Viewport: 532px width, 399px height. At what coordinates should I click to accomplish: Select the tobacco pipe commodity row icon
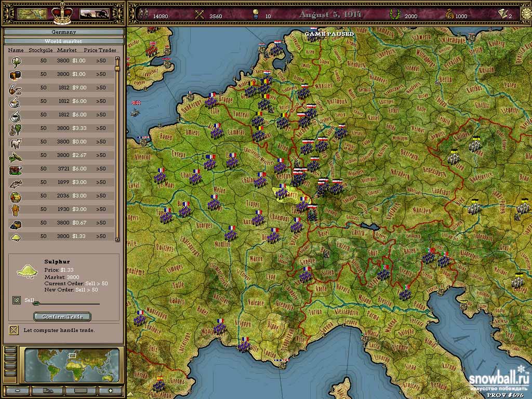(x=15, y=88)
